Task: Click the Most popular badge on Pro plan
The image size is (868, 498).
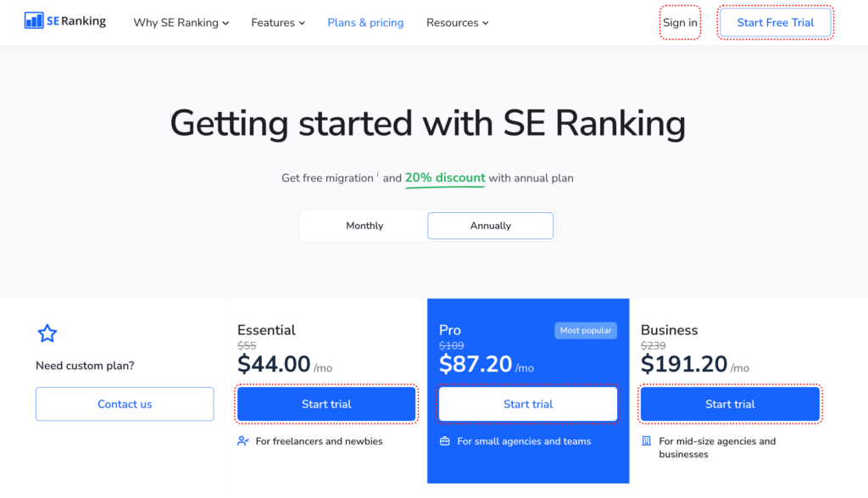Action: click(585, 330)
